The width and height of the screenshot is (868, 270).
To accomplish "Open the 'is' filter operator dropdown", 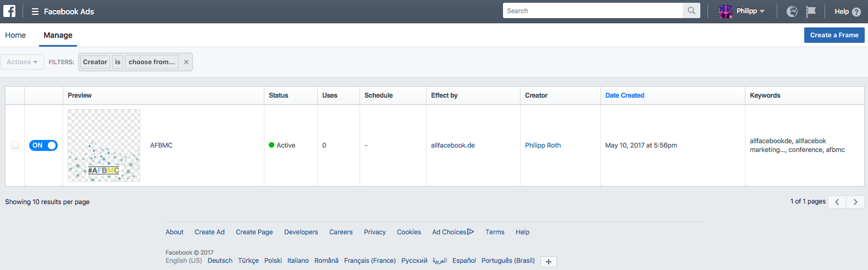I will (118, 62).
